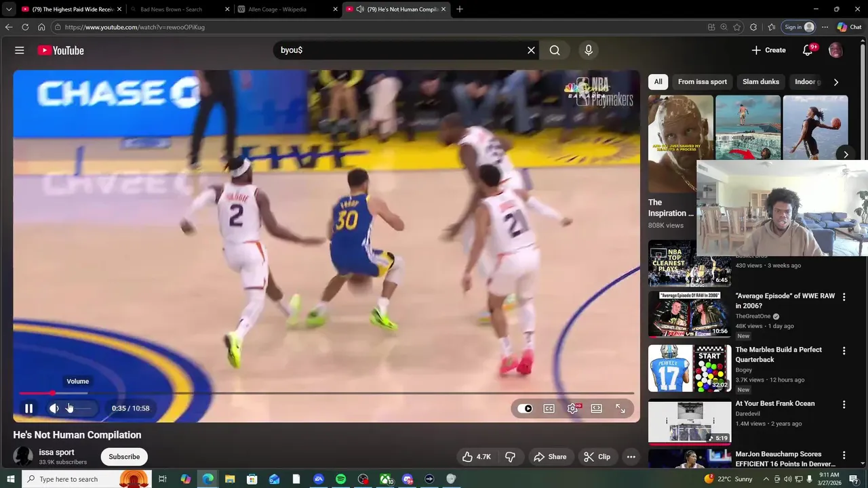Pause the playing video
Image resolution: width=868 pixels, height=488 pixels.
[28, 408]
